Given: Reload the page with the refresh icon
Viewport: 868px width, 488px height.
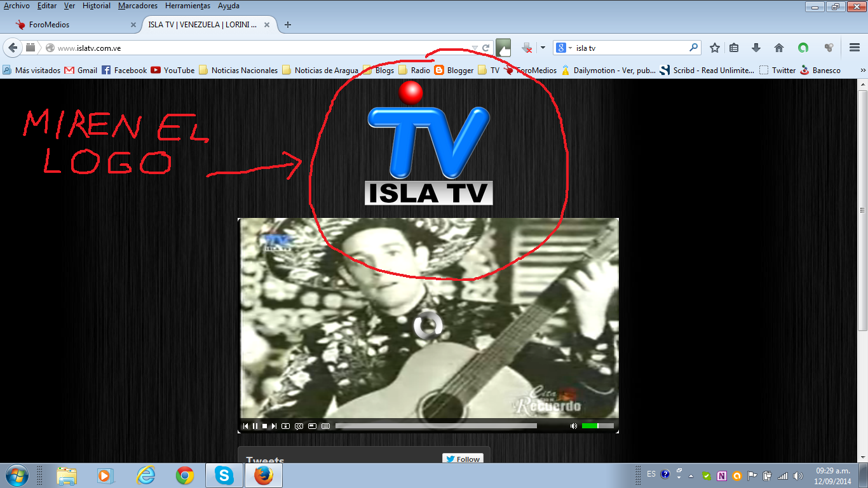Looking at the screenshot, I should click(x=486, y=48).
